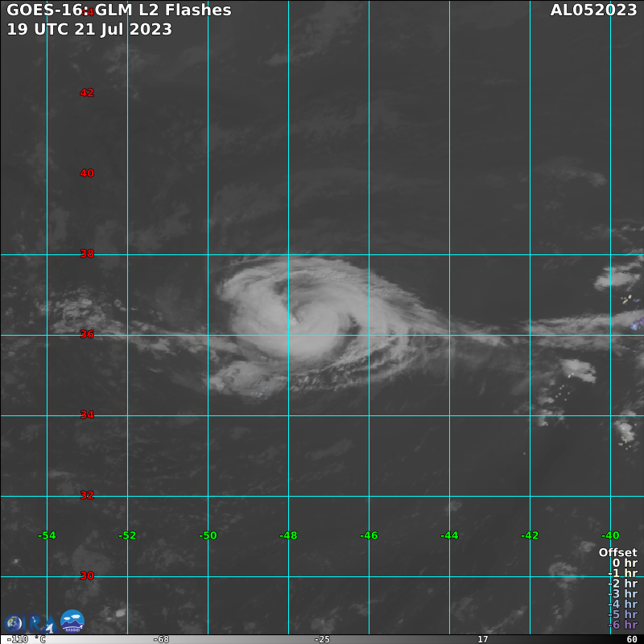The height and width of the screenshot is (644, 644).
Task: Click the longitude label '-44'
Action: [449, 535]
